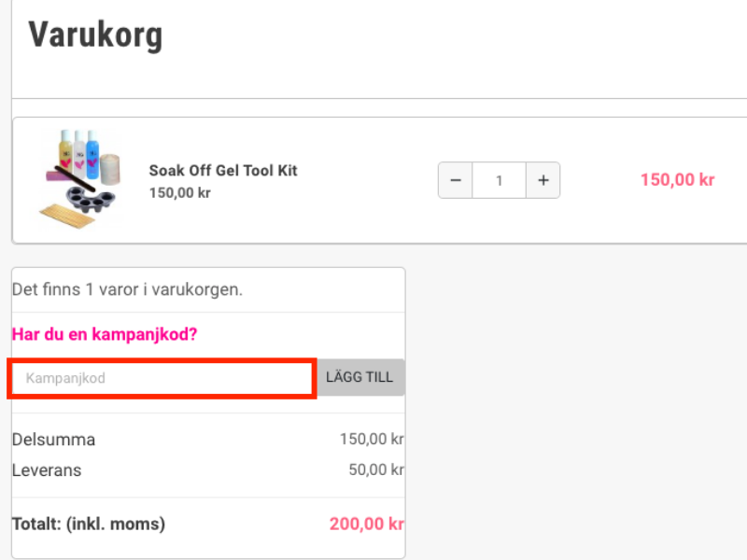Click the Delsumma amount 150,00 kr
Image resolution: width=747 pixels, height=560 pixels.
click(x=372, y=439)
